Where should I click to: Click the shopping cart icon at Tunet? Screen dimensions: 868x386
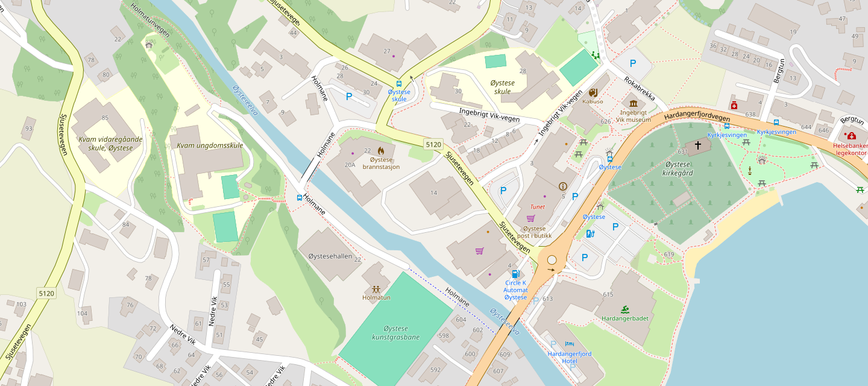[x=530, y=218]
